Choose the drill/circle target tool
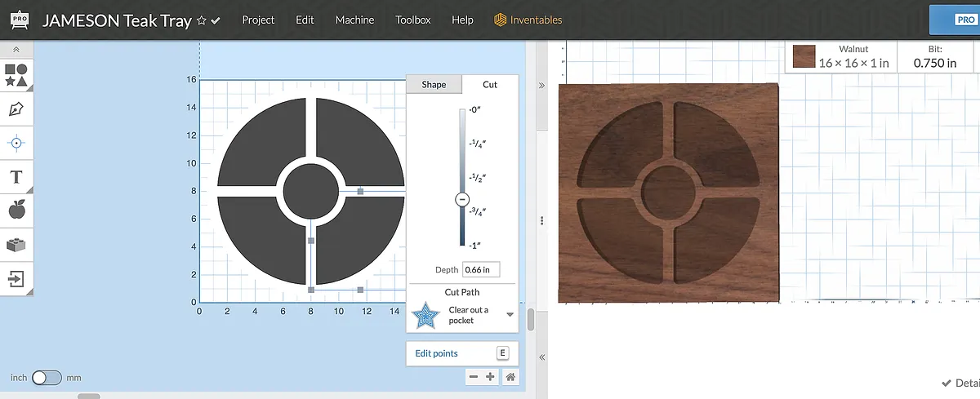The width and height of the screenshot is (980, 399). [x=16, y=143]
